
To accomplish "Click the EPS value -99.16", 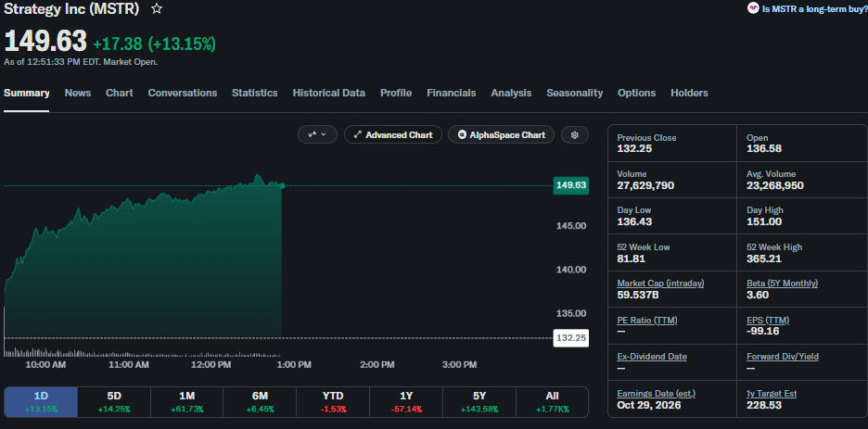I will click(x=762, y=331).
